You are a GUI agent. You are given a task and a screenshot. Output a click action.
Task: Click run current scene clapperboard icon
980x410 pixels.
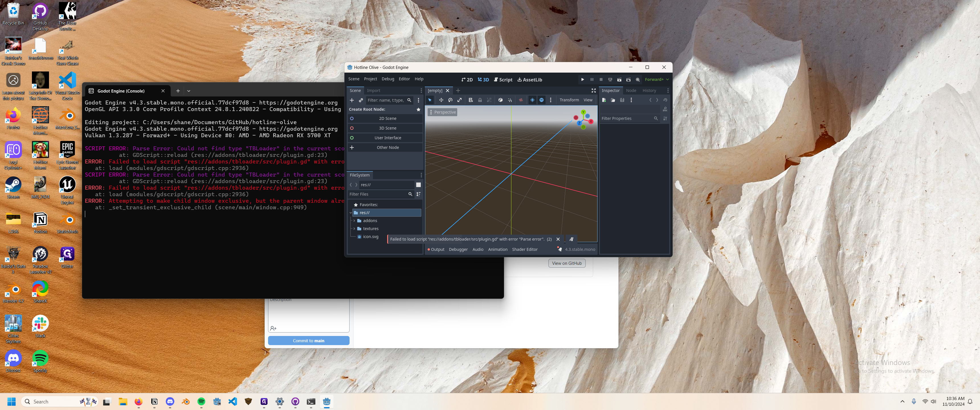619,79
